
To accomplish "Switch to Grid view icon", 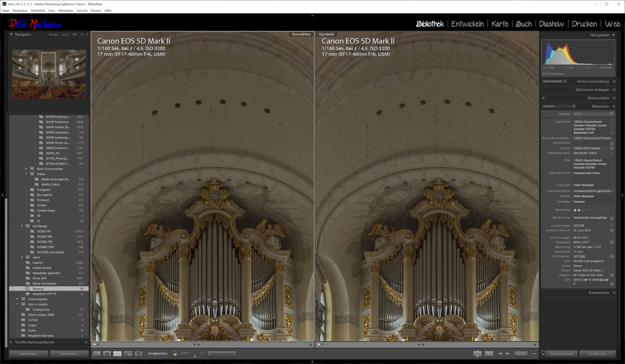I will (97, 354).
